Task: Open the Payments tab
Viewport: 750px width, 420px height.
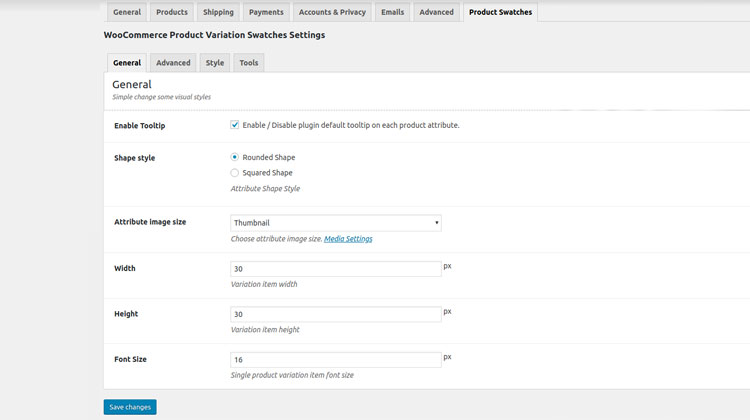Action: (266, 12)
